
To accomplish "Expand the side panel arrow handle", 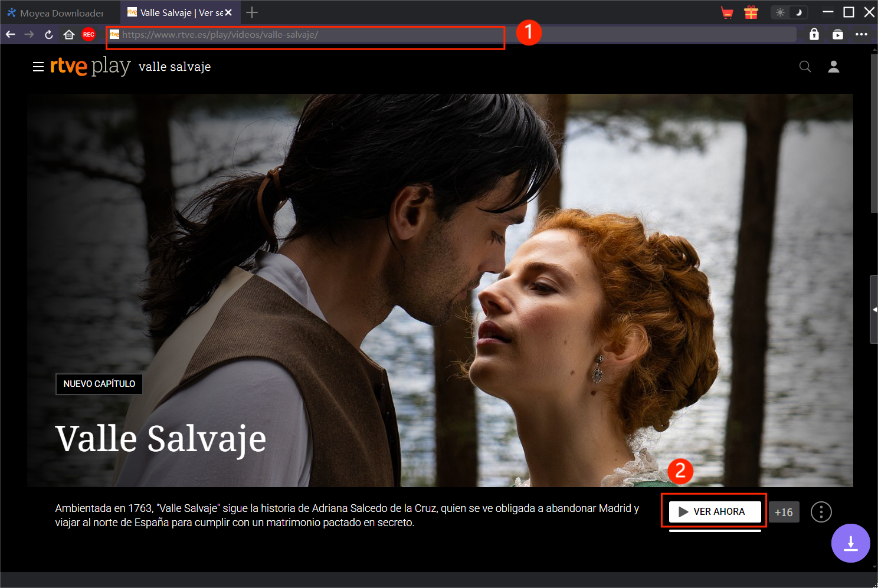I will [x=874, y=310].
